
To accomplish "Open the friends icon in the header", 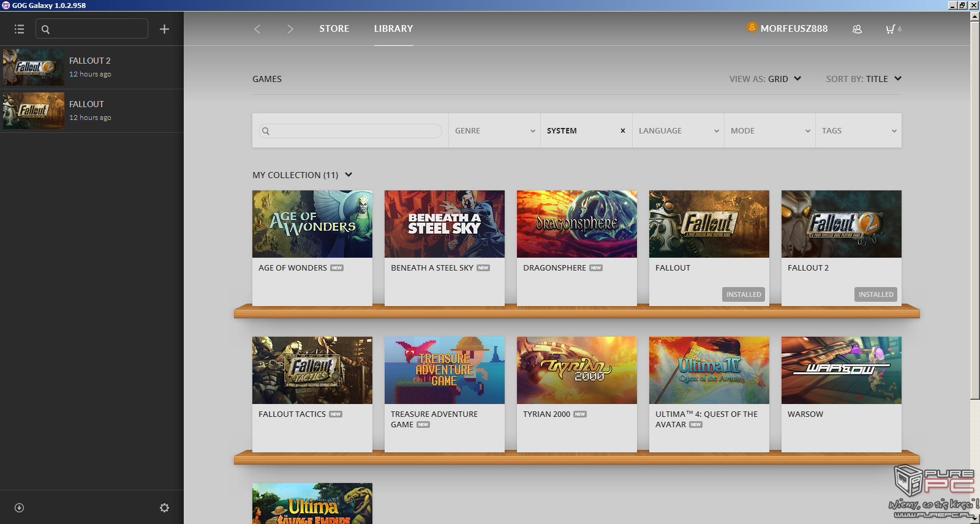I will coord(857,29).
